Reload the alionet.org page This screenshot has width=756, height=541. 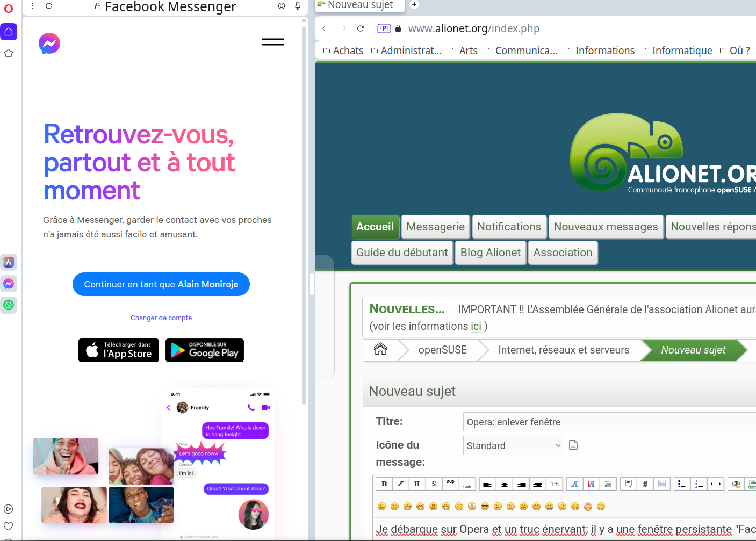(x=361, y=28)
